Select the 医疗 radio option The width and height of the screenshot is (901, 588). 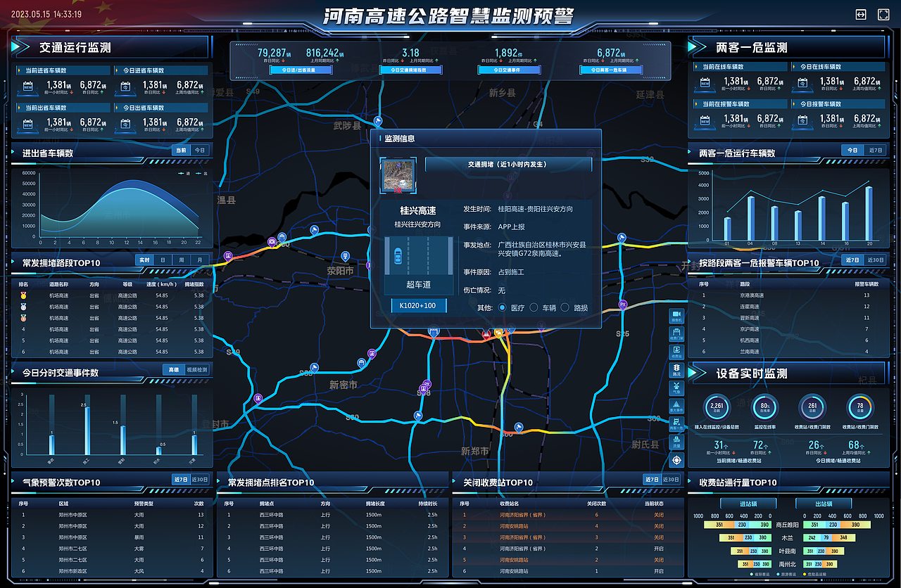pyautogui.click(x=503, y=307)
